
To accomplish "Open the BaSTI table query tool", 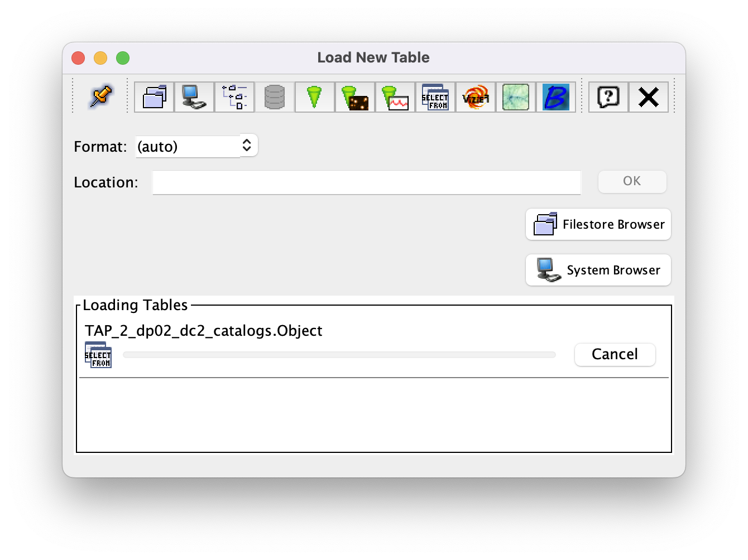I will (556, 96).
